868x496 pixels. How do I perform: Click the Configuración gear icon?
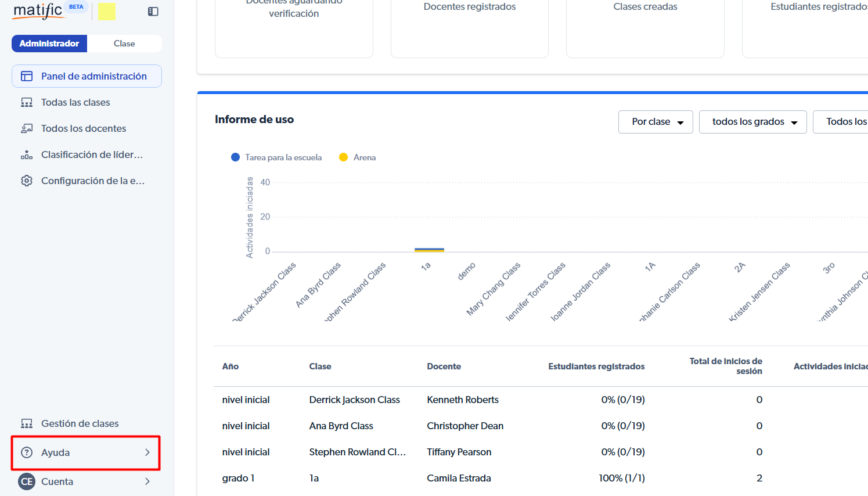(x=27, y=181)
